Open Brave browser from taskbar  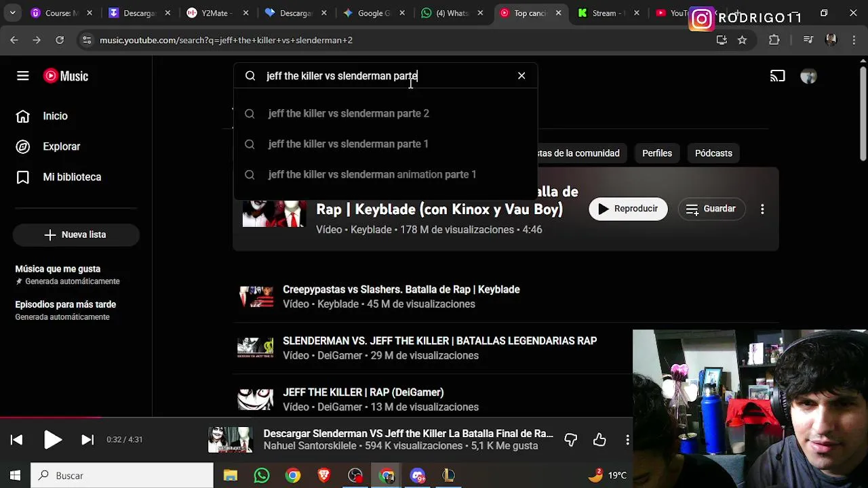click(324, 476)
